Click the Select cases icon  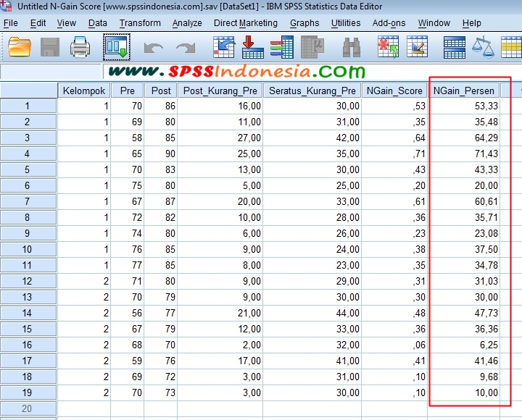[x=511, y=47]
